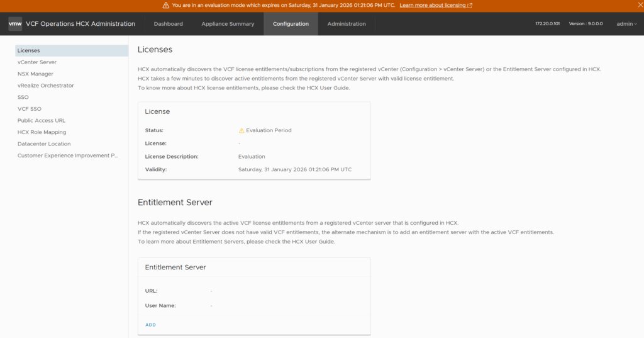Screen dimensions: 644x338
Task: Click the warning icon in evaluation banner
Action: 166,5
